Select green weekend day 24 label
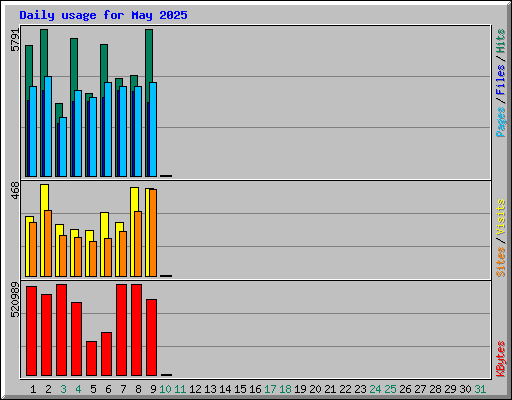Screen dimensions: 512x400 coord(375,389)
